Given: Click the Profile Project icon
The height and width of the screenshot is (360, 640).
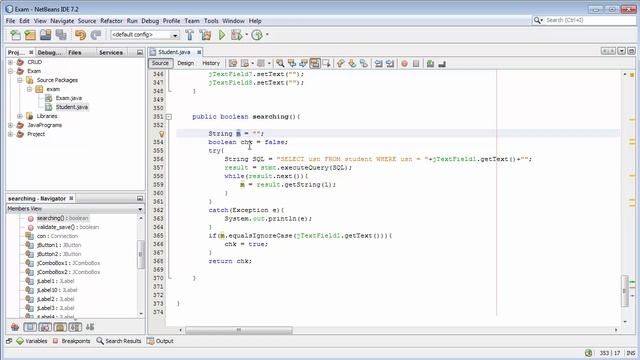Looking at the screenshot, I should tap(257, 35).
